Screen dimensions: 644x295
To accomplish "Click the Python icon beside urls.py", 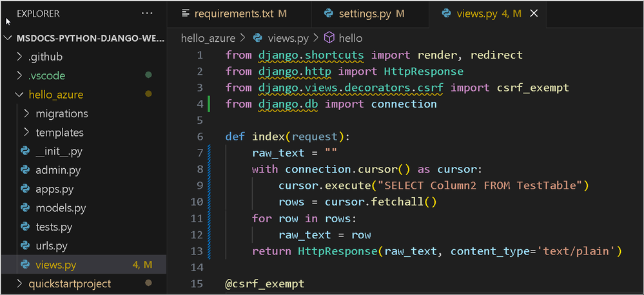I will pos(26,245).
